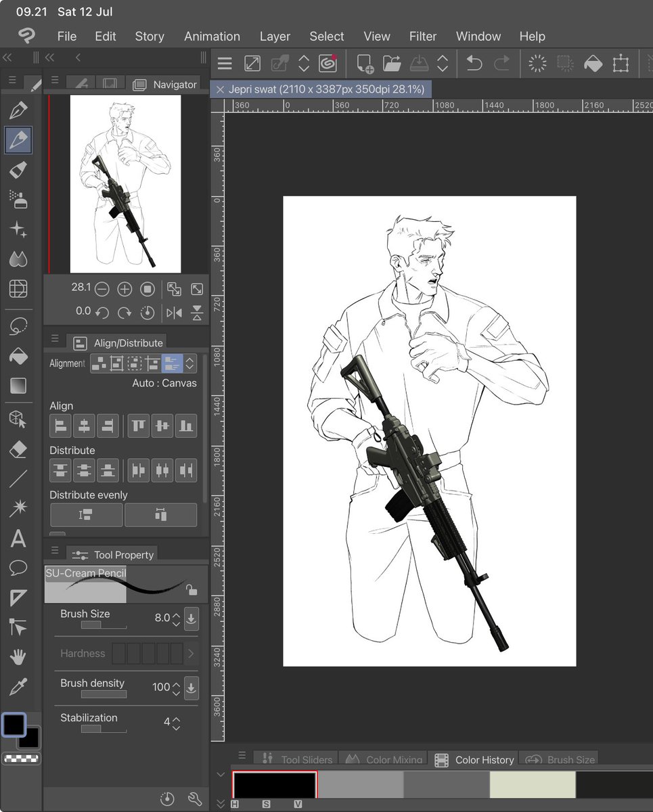653x812 pixels.
Task: Select the Eyedropper tool
Action: tap(18, 687)
